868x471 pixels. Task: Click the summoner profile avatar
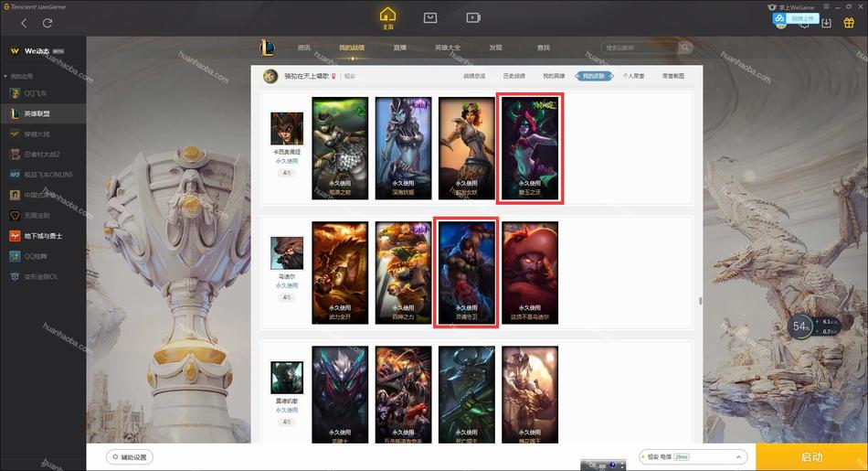[270, 76]
